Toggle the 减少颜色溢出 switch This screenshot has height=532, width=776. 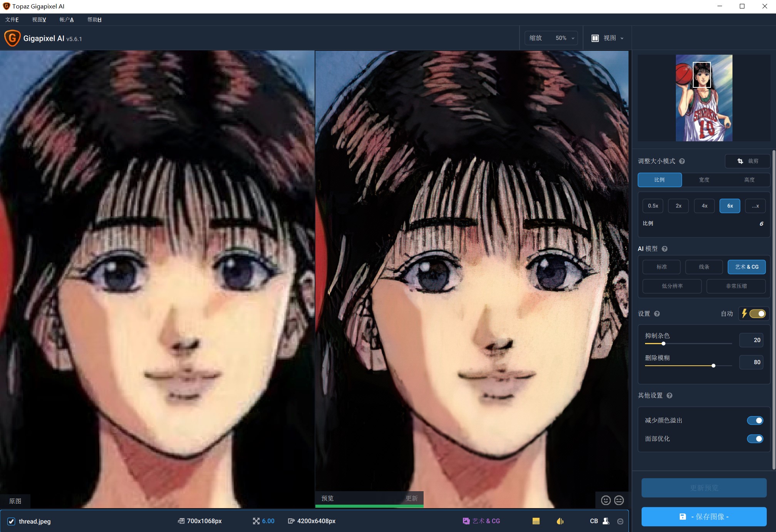pyautogui.click(x=755, y=420)
